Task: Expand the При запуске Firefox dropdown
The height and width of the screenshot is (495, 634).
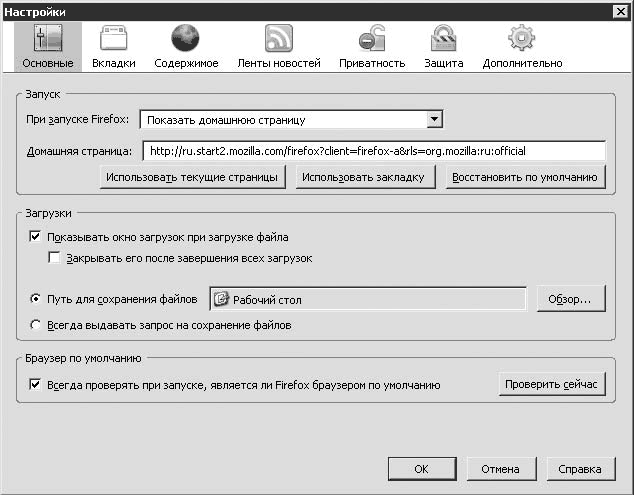Action: [434, 120]
